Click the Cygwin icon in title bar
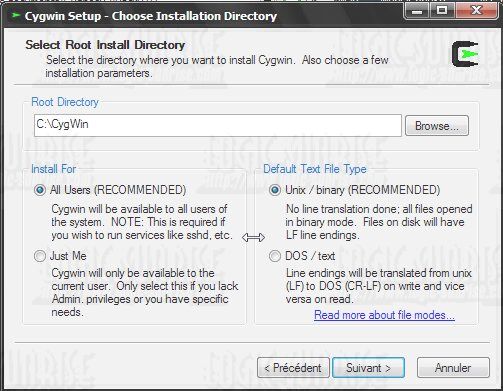The image size is (503, 391). 15,16
